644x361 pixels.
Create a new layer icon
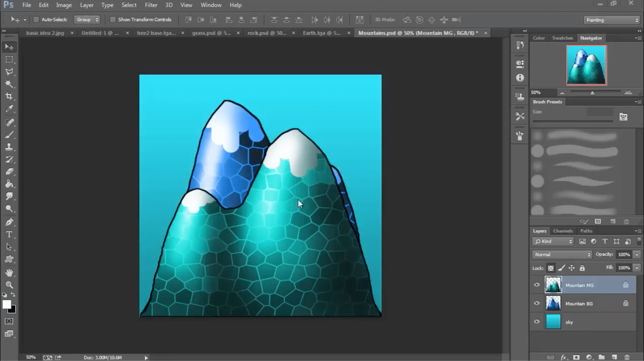tap(614, 357)
